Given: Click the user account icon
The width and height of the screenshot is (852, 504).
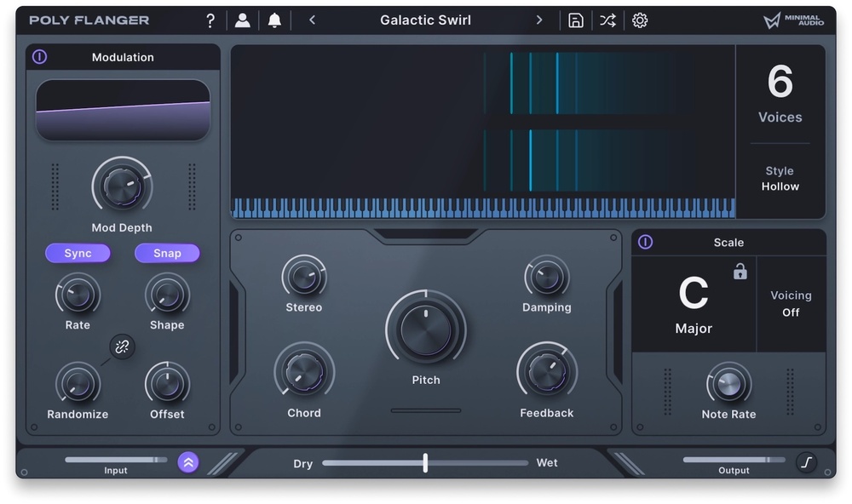Looking at the screenshot, I should [243, 20].
